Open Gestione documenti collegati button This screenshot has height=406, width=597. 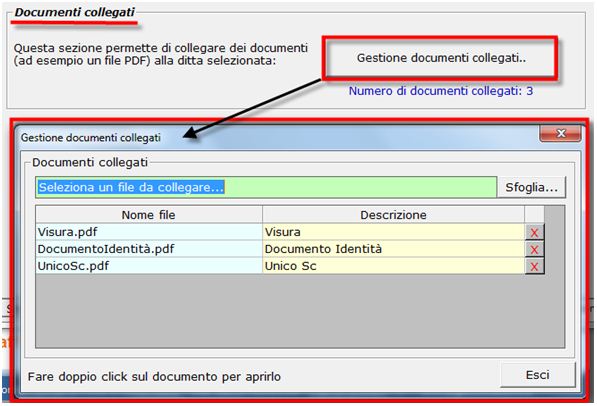point(441,58)
